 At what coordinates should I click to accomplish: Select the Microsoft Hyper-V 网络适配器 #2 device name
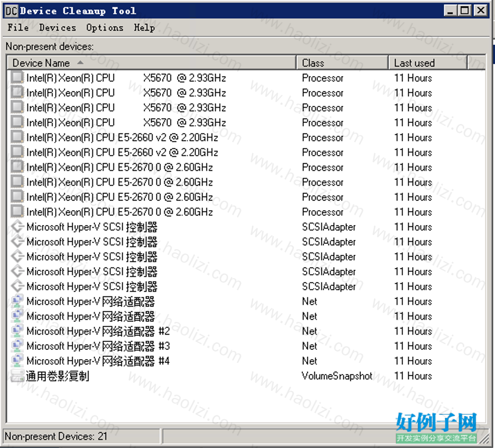(x=98, y=331)
